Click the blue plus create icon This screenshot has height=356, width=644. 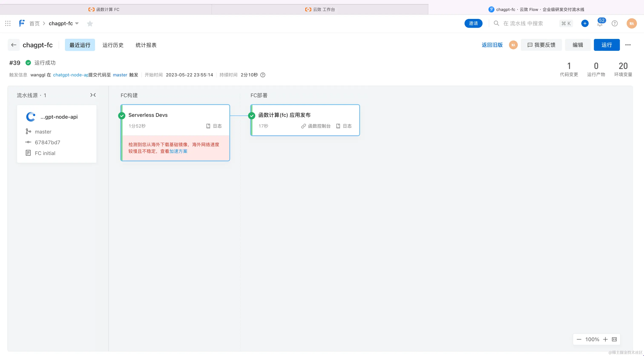point(585,23)
